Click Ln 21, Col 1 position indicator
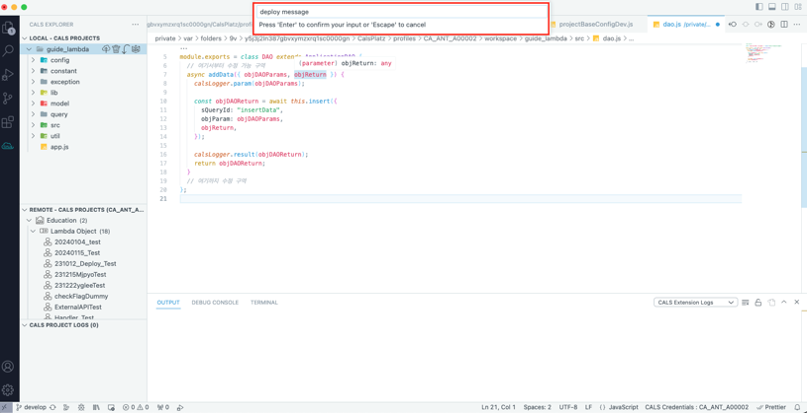Screen dimensions: 808x414 [x=498, y=407]
